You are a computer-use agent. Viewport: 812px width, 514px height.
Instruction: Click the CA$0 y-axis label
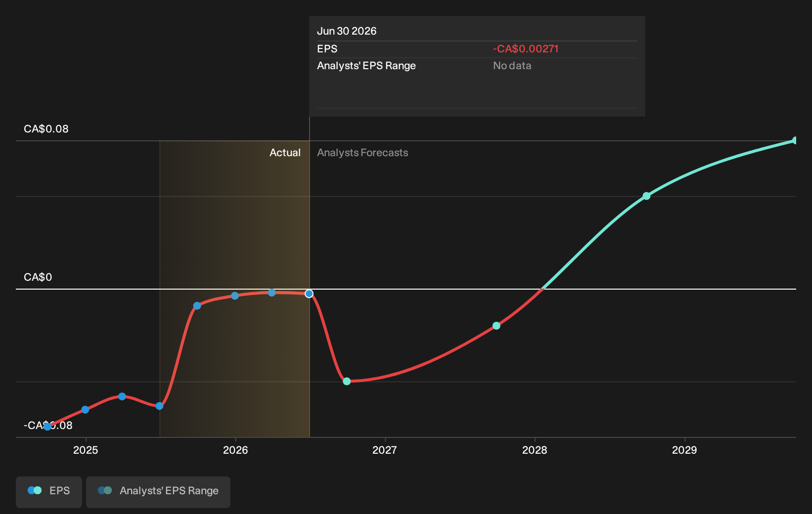click(x=38, y=277)
